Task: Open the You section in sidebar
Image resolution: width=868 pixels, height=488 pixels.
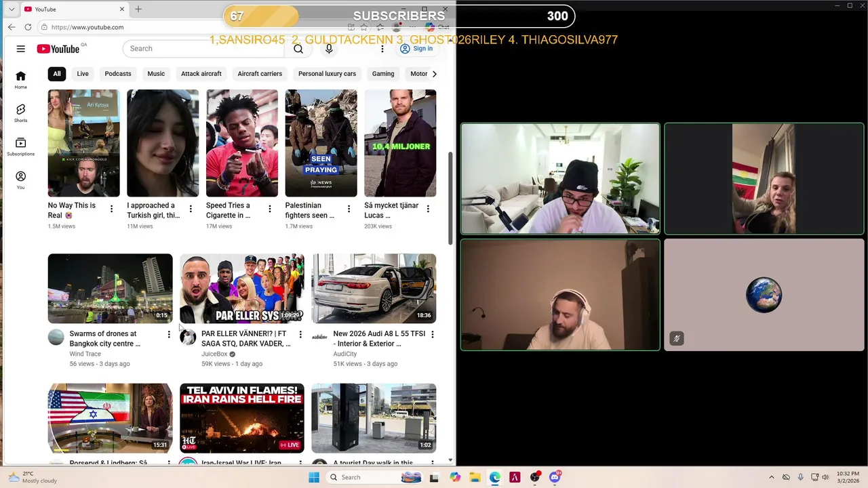Action: click(21, 180)
